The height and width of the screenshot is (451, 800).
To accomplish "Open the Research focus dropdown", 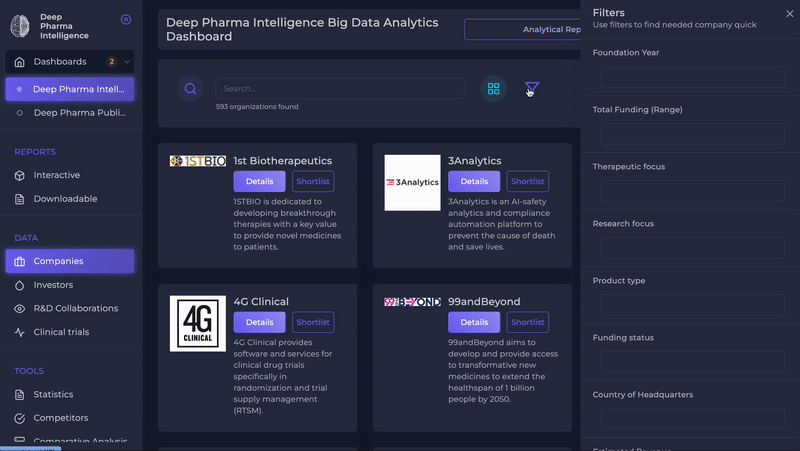I will tap(692, 248).
